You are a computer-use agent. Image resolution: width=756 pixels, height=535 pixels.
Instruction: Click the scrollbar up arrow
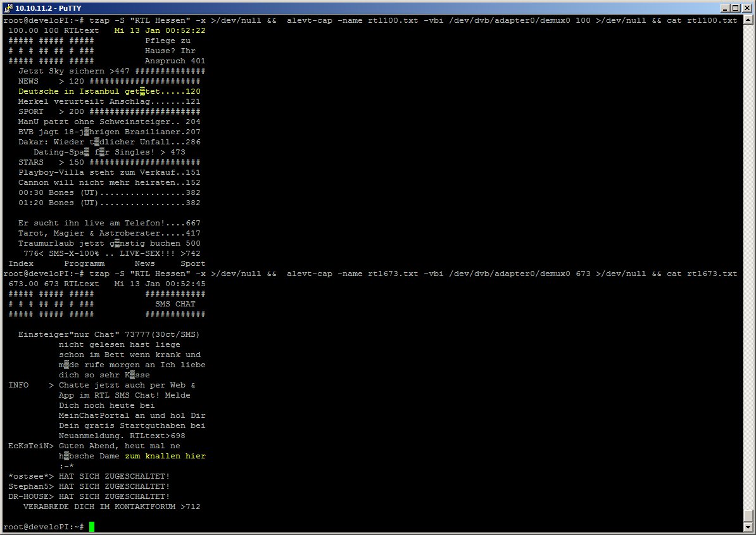click(x=748, y=20)
